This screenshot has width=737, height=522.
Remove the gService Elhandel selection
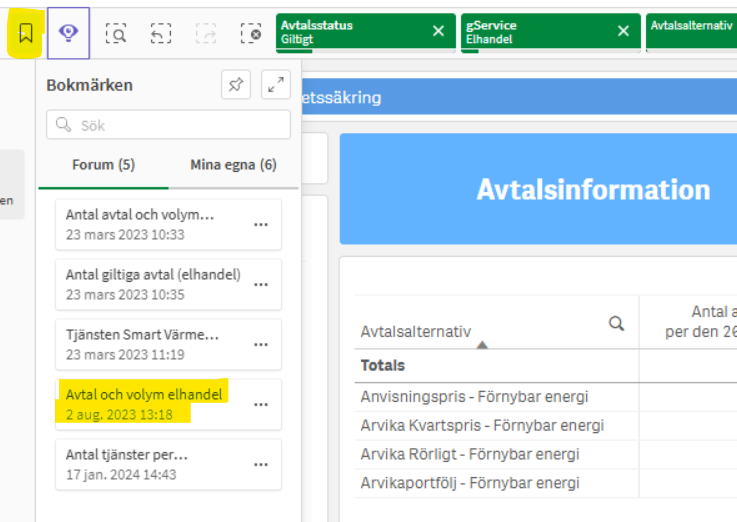624,31
